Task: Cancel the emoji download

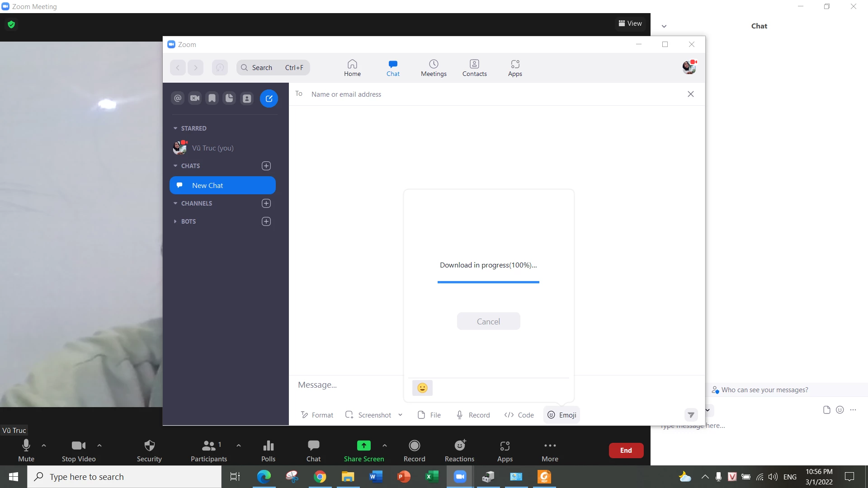Action: click(x=488, y=321)
